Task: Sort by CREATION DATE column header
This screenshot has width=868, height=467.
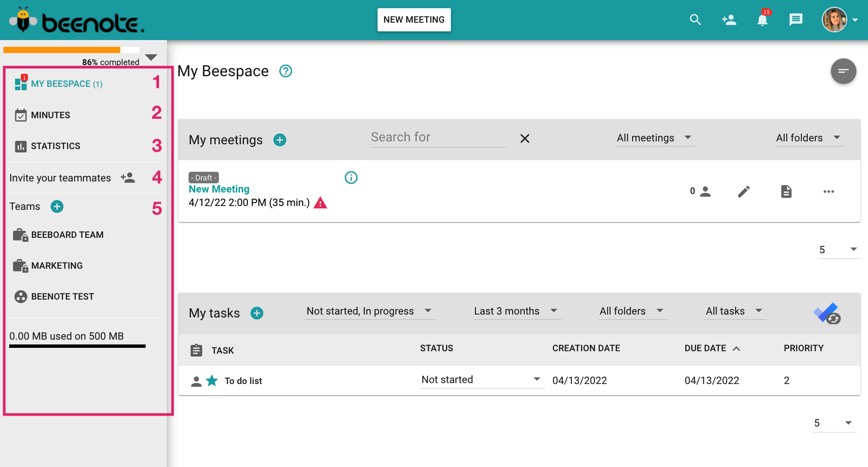Action: 586,348
